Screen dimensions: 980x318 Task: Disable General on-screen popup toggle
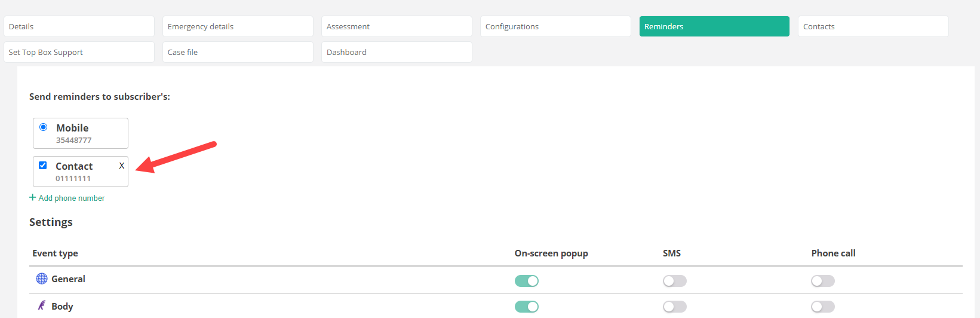[526, 281]
